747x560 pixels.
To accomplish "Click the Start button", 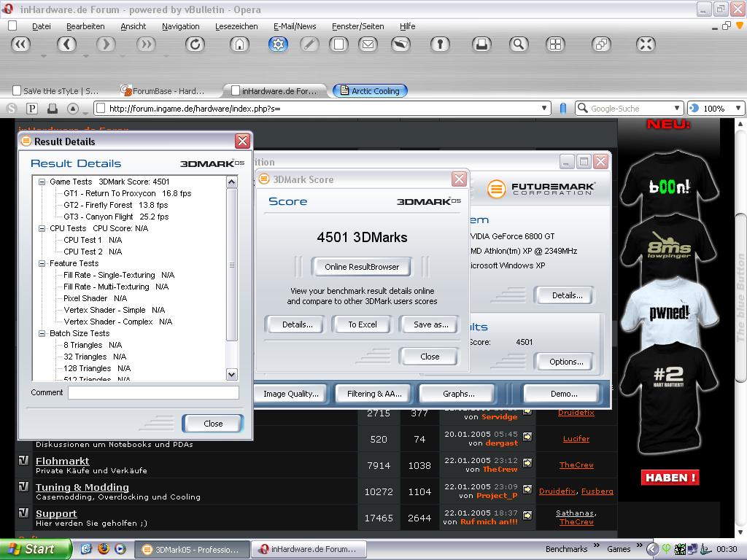I will 35,549.
